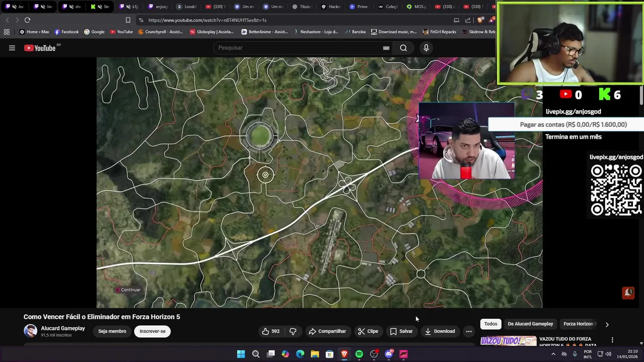Viewport: 644px width, 362px height.
Task: Open more actions three-dot menu under video
Action: coord(468,331)
